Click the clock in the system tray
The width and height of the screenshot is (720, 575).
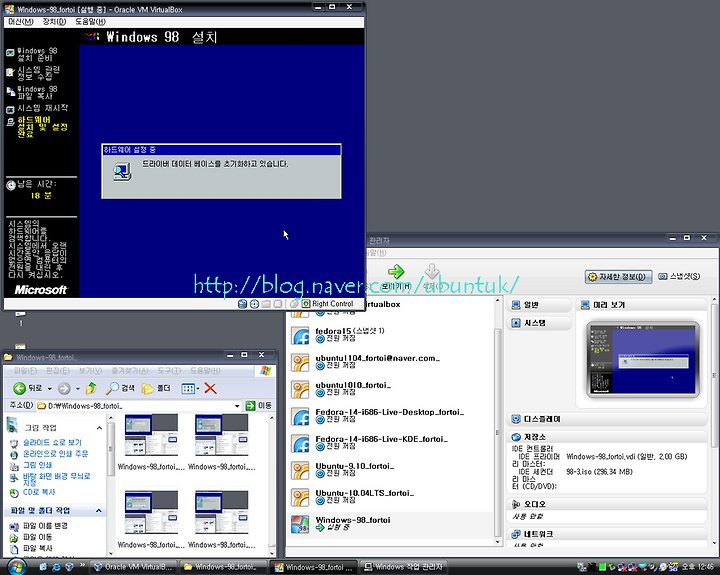[698, 567]
